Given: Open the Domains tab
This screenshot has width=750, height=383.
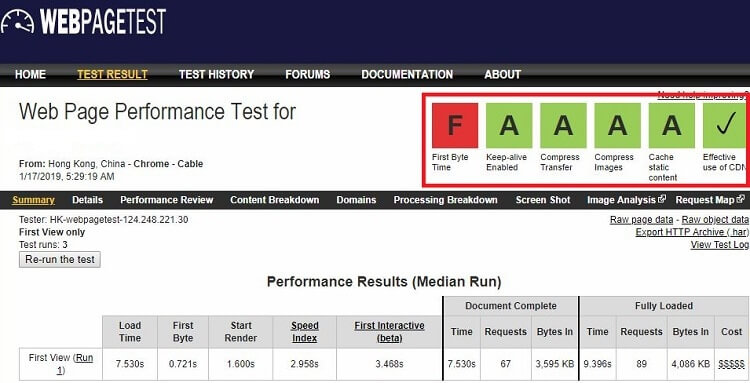Looking at the screenshot, I should pyautogui.click(x=356, y=200).
